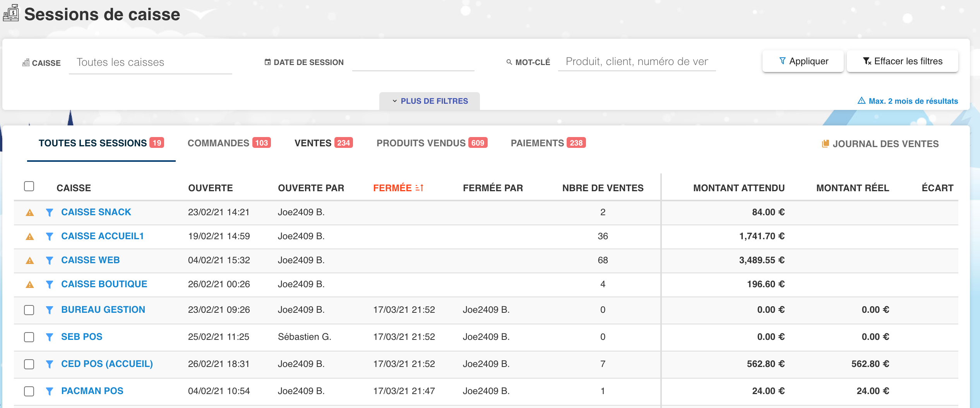Screen dimensions: 980x408
Task: Click the filter icon beside BUREAU GESTION
Action: [49, 310]
